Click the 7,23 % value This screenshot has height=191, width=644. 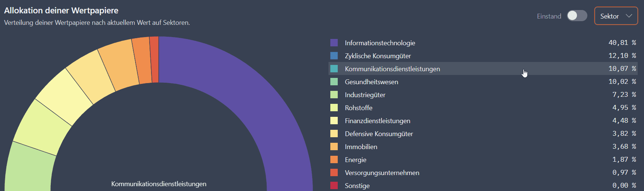(x=624, y=95)
